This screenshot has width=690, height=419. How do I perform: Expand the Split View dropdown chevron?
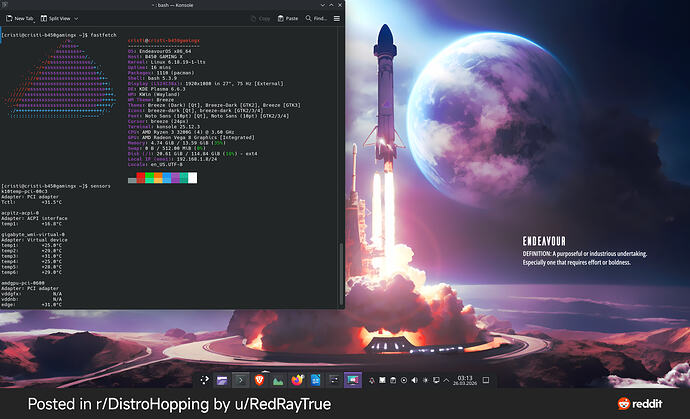point(76,18)
